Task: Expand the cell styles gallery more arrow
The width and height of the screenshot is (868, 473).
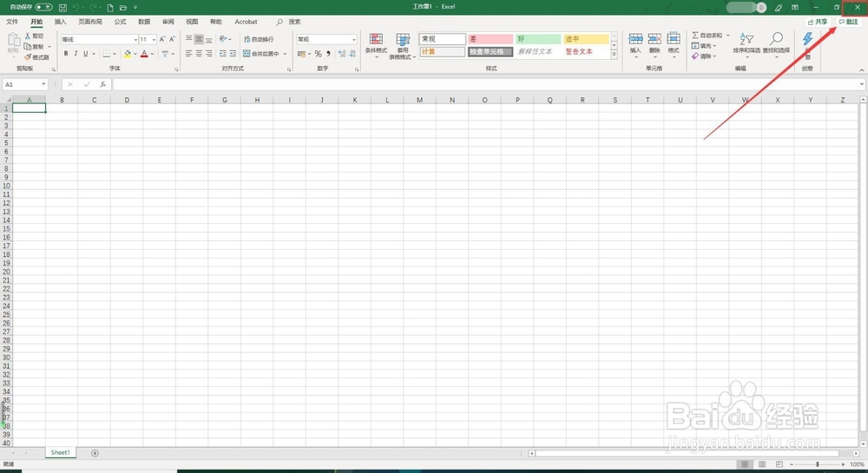Action: [x=614, y=54]
